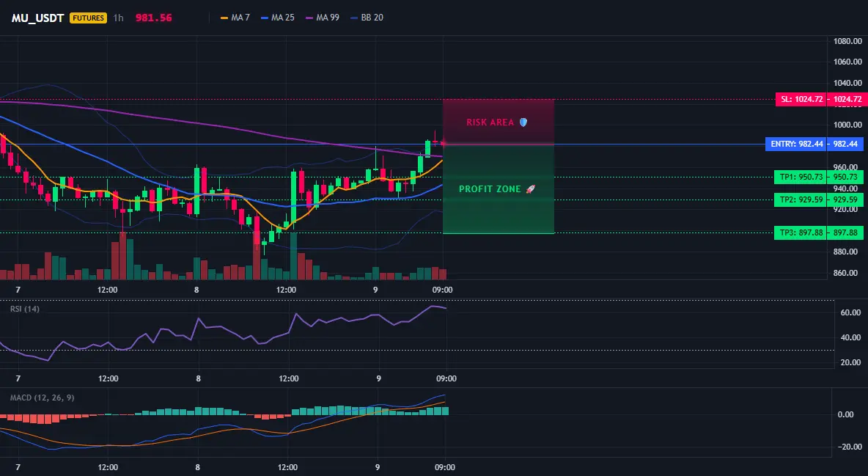Click the PROFIT ZONE rocket icon
Viewport: 868px width, 476px height.
point(530,189)
